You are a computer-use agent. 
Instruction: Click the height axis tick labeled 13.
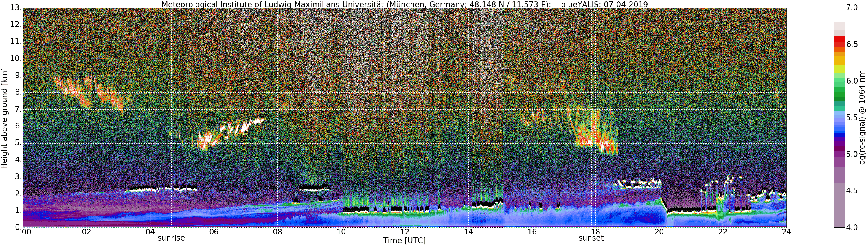pyautogui.click(x=16, y=8)
